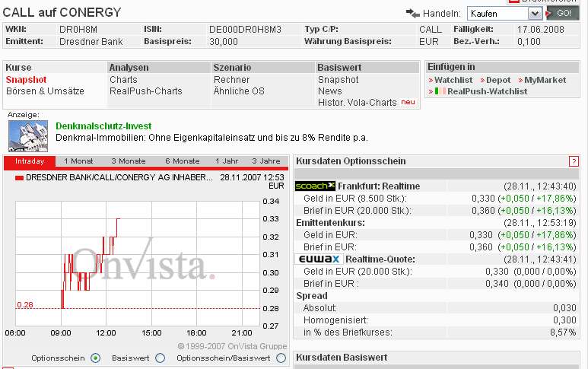Image resolution: width=588 pixels, height=369 pixels.
Task: Click Emittent value Dresdner Bank
Action: point(91,42)
